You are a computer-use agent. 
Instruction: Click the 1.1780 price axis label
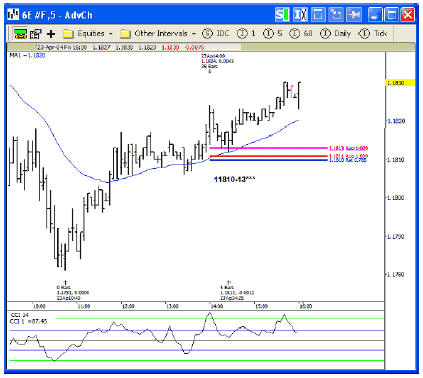click(x=396, y=275)
